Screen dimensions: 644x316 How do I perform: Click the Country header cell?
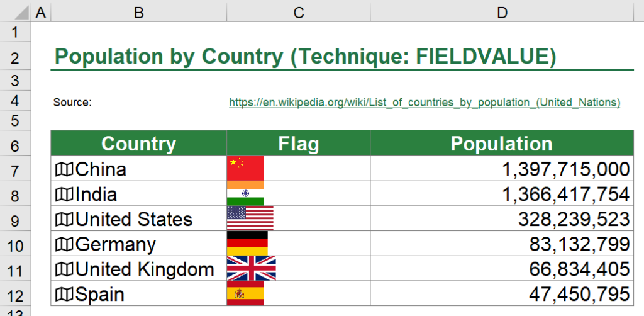pyautogui.click(x=138, y=144)
